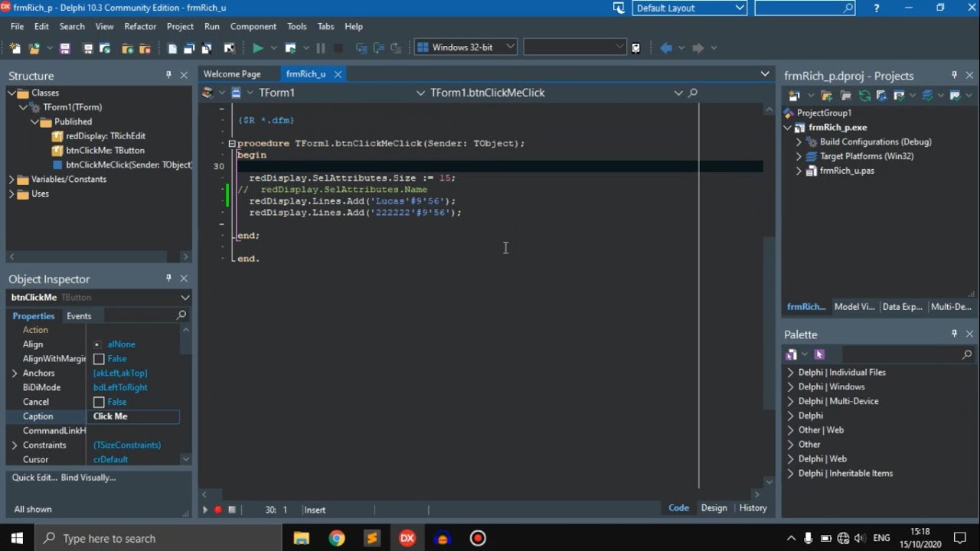The width and height of the screenshot is (980, 551).
Task: Collapse the Classes node in Structure
Action: 12,93
